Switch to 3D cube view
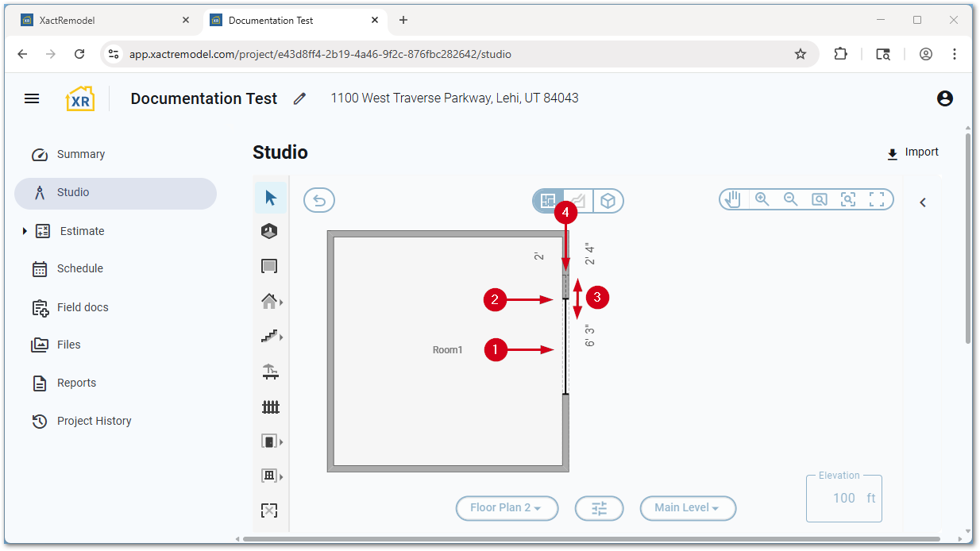 point(608,201)
